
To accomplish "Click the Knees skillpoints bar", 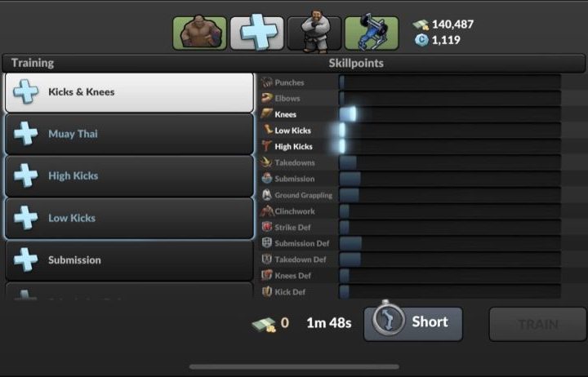I will tap(450, 114).
